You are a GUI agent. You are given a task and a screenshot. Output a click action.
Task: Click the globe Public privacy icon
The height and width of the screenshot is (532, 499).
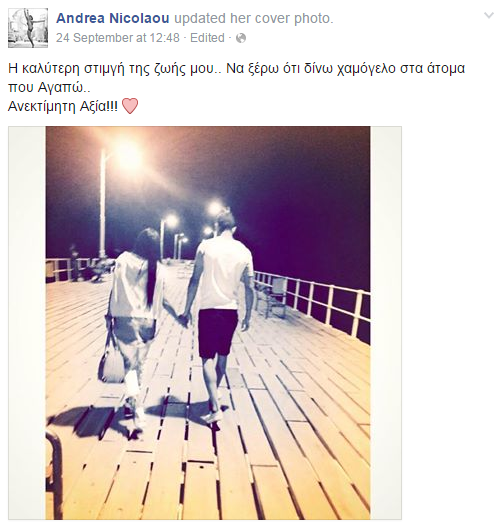(x=241, y=38)
